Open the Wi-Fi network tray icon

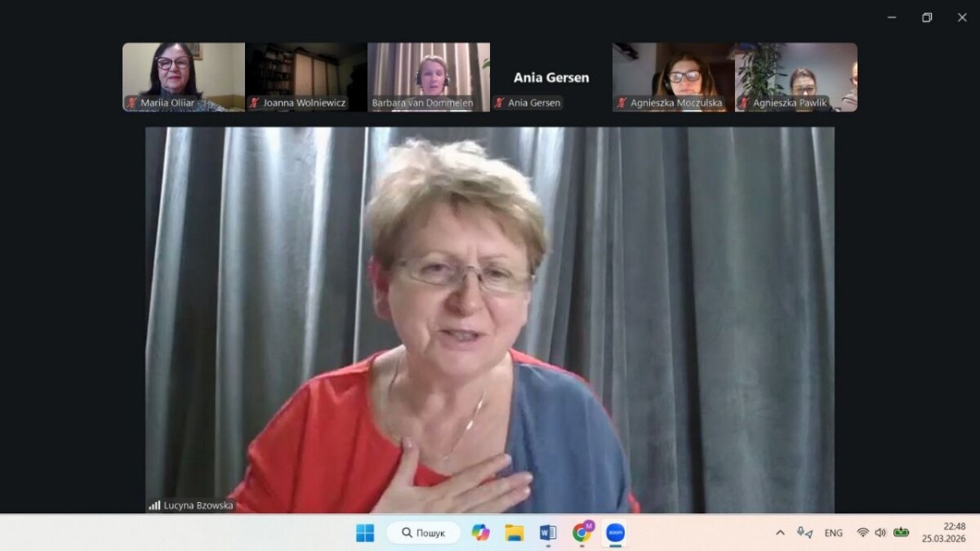coord(862,532)
